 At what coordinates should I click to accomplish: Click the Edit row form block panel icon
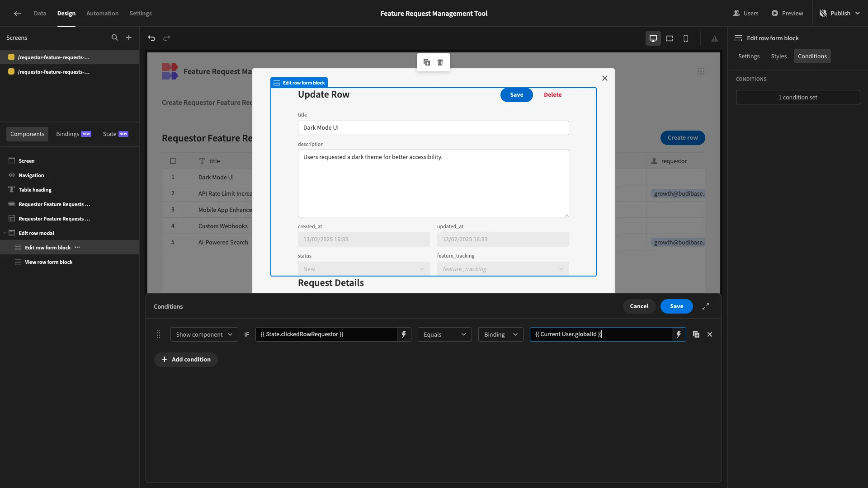pos(738,38)
